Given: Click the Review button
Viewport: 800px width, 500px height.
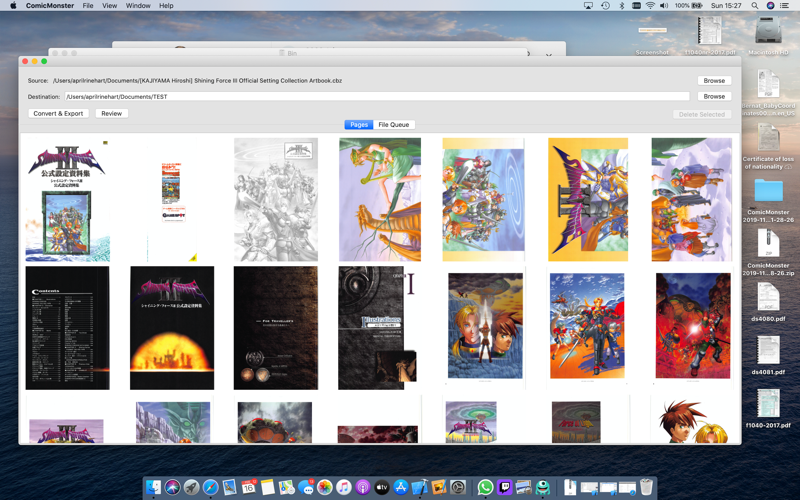Looking at the screenshot, I should coord(111,113).
